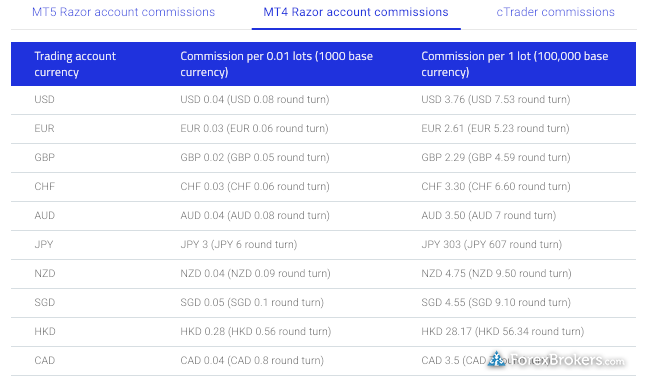Click the Trading account currency header

coord(75,64)
